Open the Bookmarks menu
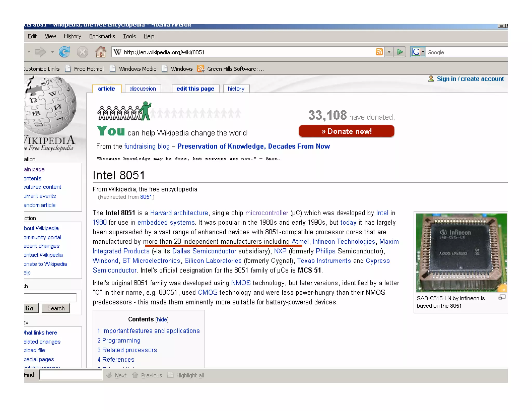This screenshot has width=532, height=411. pos(102,36)
